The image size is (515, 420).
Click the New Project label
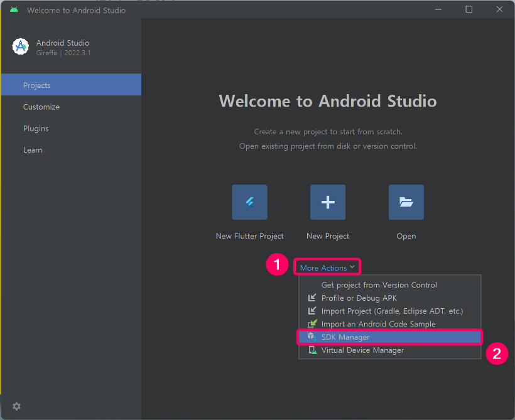328,236
